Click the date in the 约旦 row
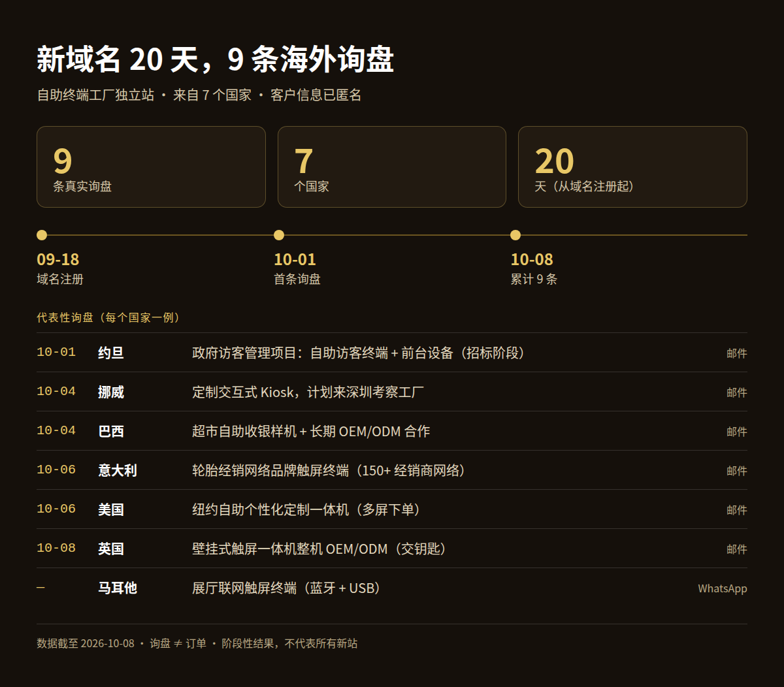784x687 pixels. (56, 352)
